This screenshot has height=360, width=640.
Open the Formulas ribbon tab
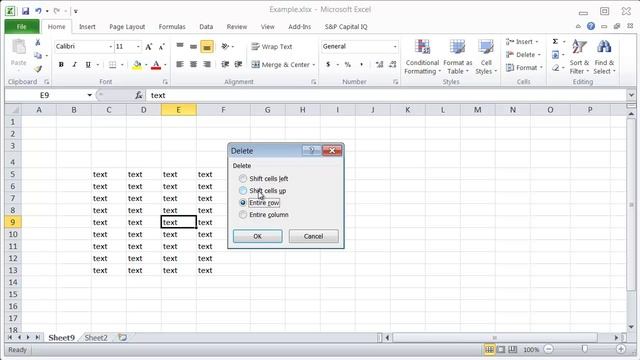click(x=172, y=27)
